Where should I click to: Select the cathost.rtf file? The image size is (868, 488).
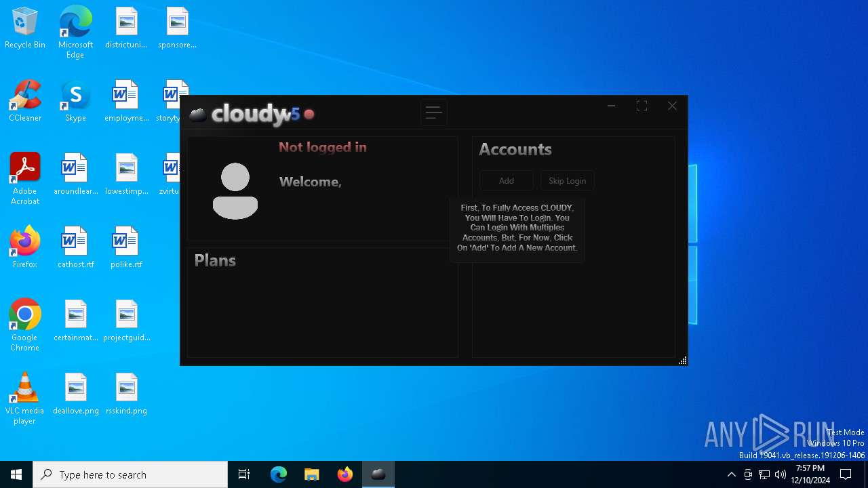point(75,248)
